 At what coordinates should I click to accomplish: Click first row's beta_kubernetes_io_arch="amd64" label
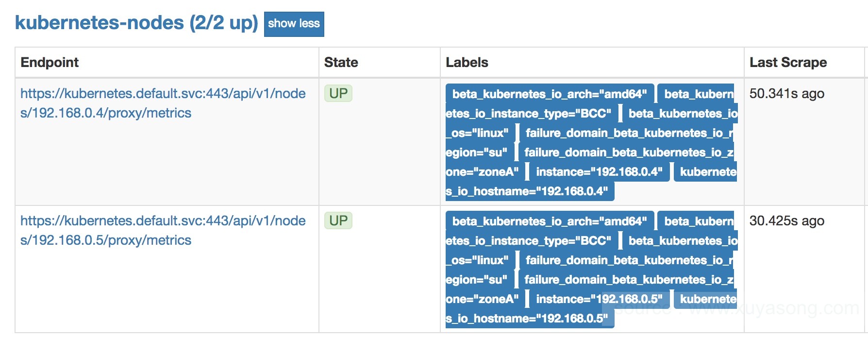tap(550, 94)
